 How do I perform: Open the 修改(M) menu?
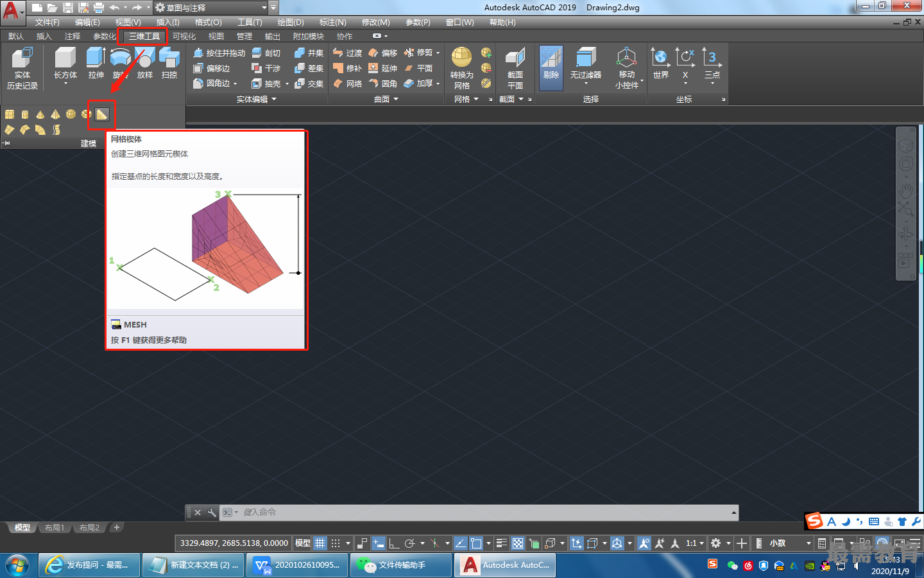(375, 22)
